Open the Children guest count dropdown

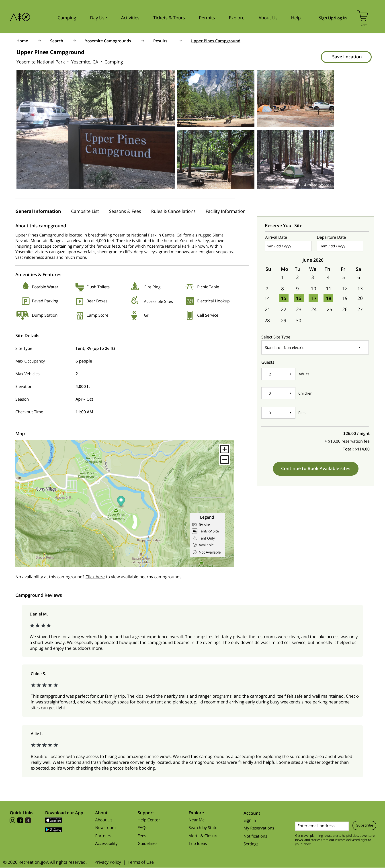278,393
